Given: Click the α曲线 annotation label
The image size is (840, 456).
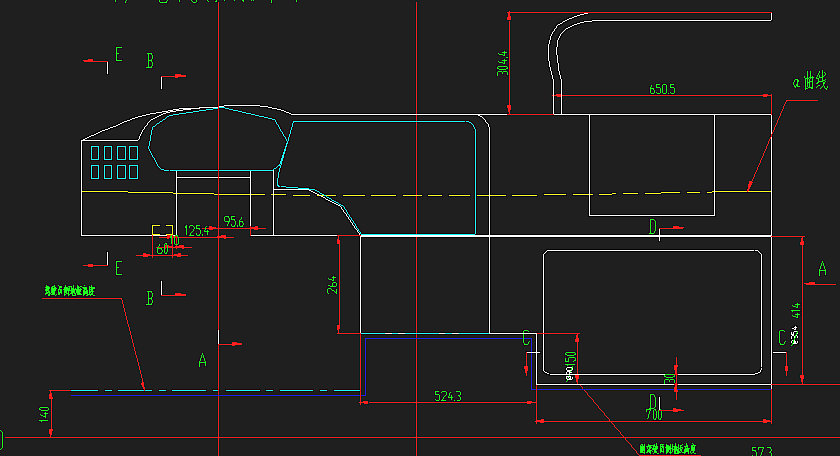Looking at the screenshot, I should 809,81.
